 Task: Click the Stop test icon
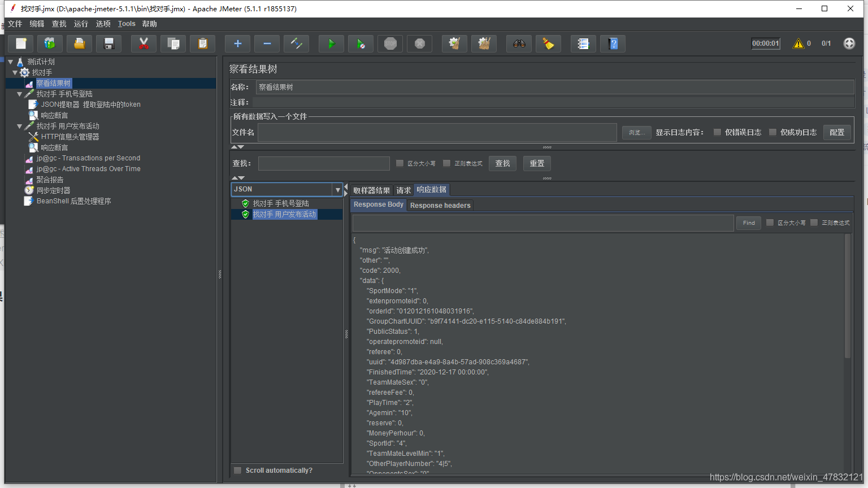(x=390, y=43)
